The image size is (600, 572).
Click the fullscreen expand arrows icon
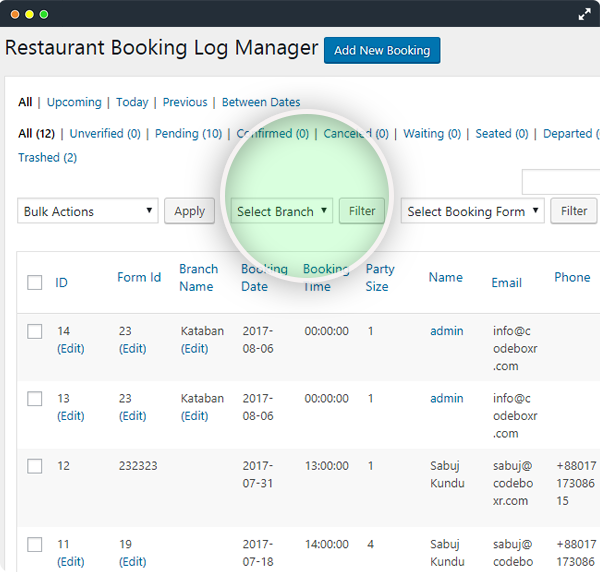(x=584, y=15)
